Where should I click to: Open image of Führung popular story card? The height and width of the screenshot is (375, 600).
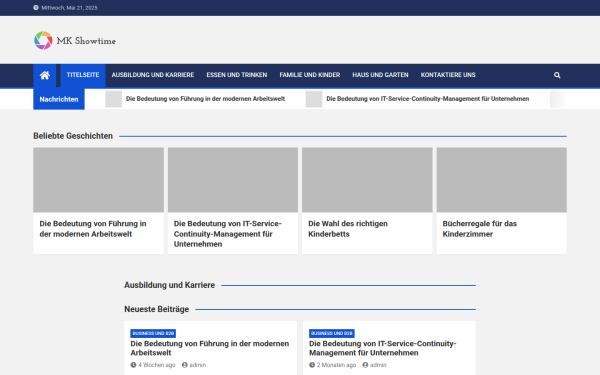click(98, 180)
